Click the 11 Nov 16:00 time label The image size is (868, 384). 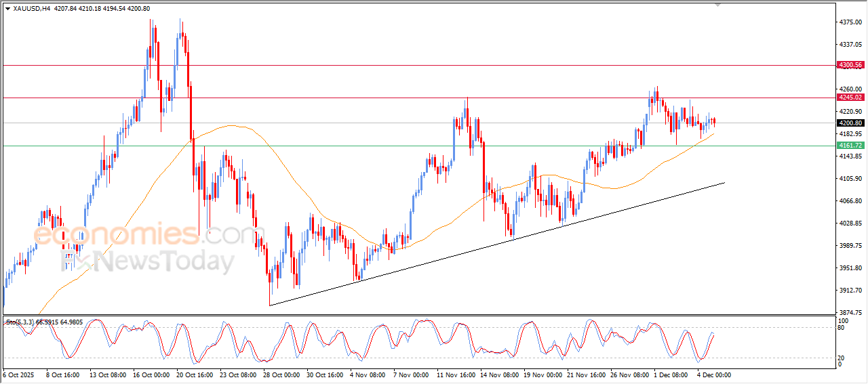pos(455,374)
